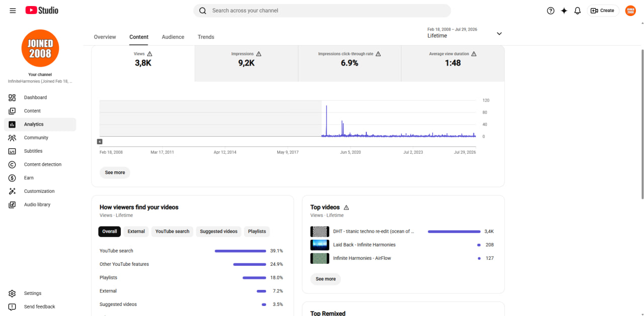Click the YouTube Studio logo
Screen dimensions: 644x316
coord(42,10)
